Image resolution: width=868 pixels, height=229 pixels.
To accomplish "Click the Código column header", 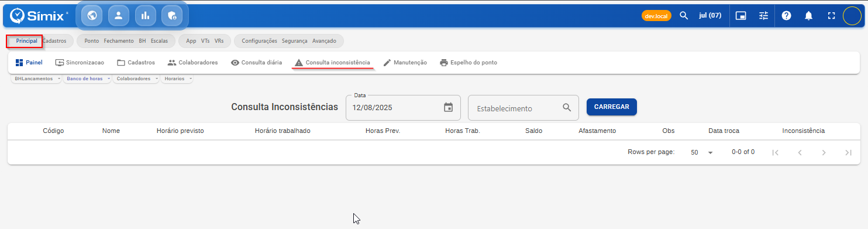I will pos(53,131).
